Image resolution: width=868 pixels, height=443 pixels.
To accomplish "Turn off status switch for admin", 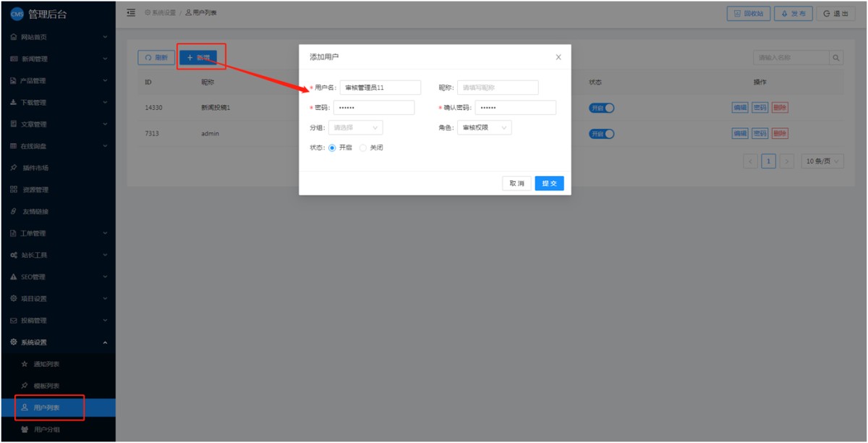I will click(602, 134).
